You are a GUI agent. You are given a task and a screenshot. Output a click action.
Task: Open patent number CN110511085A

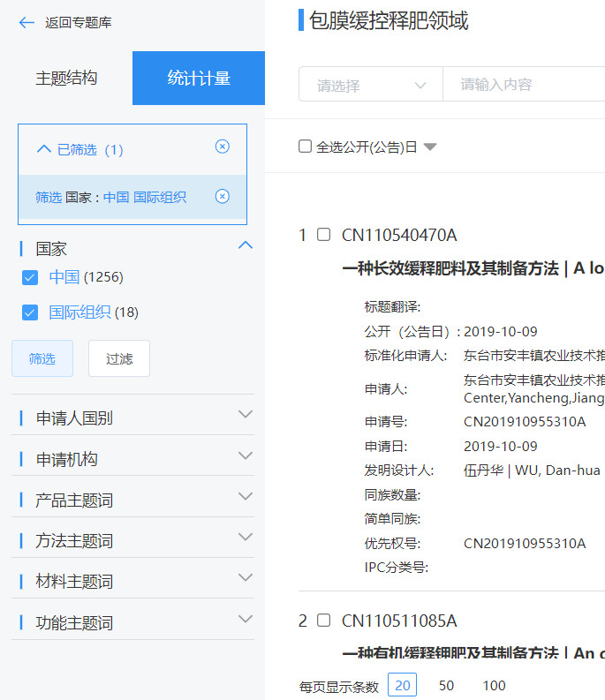[399, 621]
